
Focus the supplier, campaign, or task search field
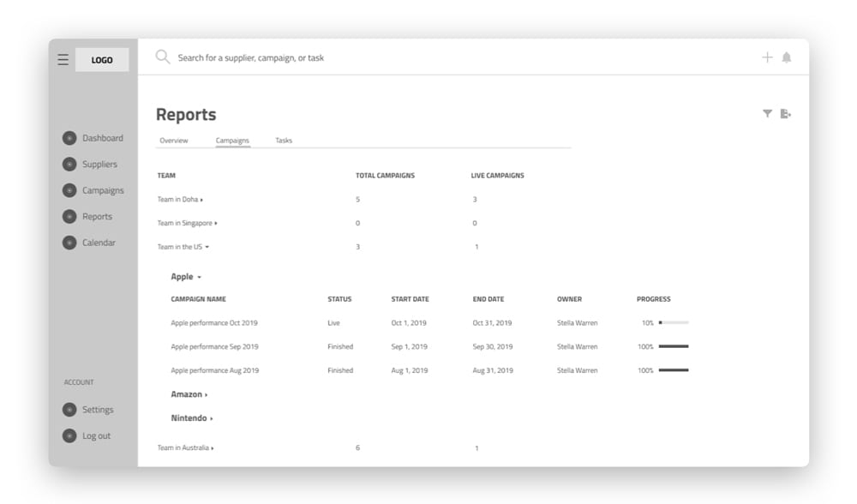click(250, 57)
